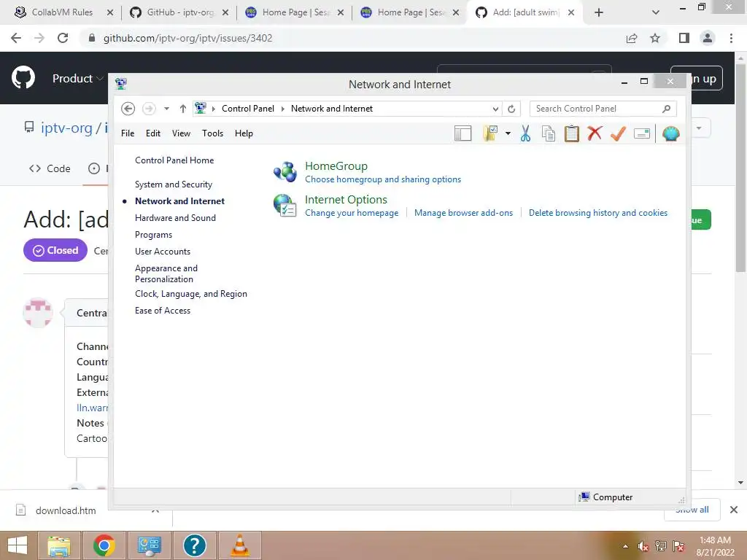Open the Internet Options heading link
This screenshot has height=560, width=747.
[x=346, y=200]
